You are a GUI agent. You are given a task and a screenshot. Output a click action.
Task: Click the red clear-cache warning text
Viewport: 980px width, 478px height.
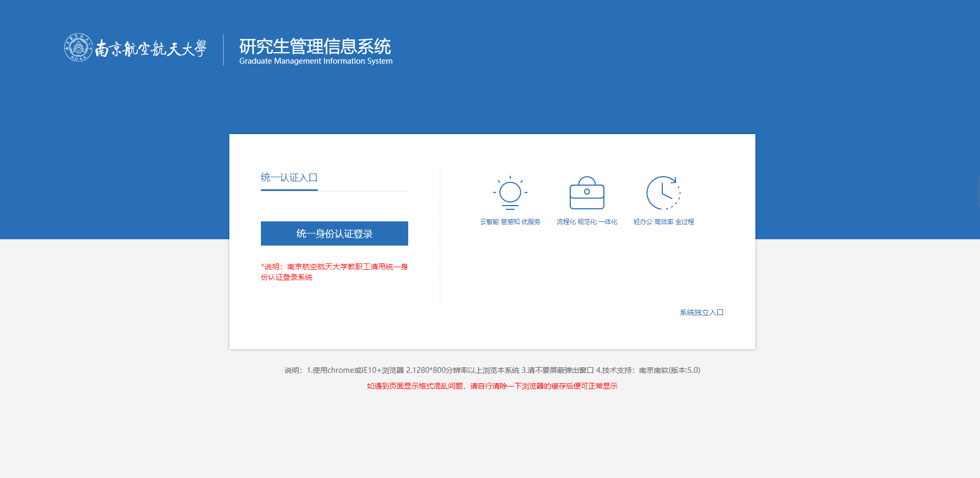pyautogui.click(x=492, y=386)
